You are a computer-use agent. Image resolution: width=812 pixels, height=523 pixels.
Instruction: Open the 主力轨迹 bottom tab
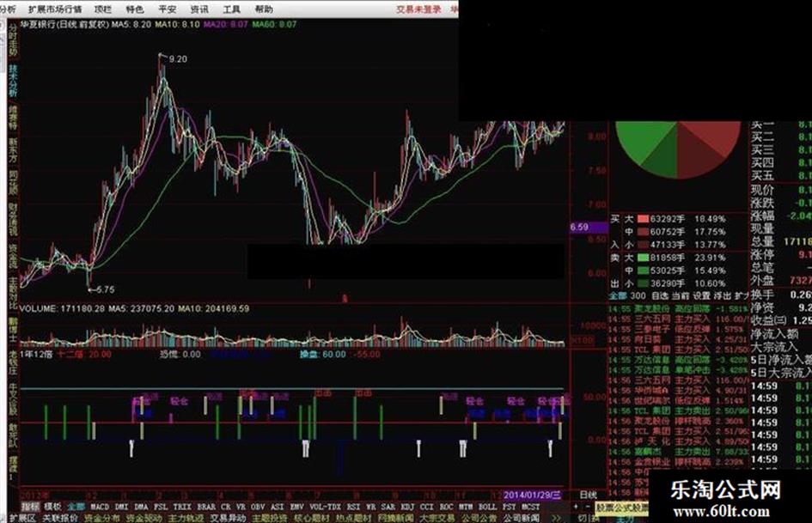[x=186, y=518]
